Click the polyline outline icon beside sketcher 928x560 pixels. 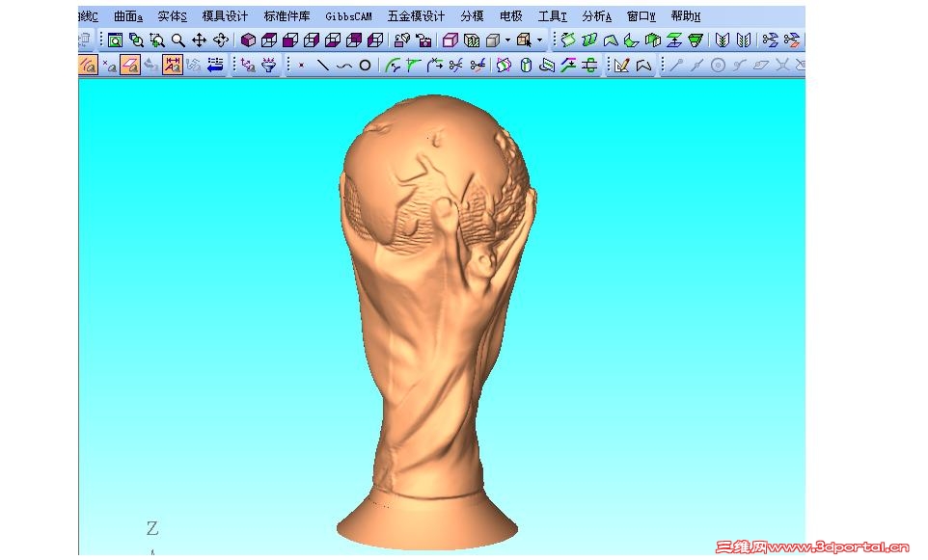click(643, 65)
